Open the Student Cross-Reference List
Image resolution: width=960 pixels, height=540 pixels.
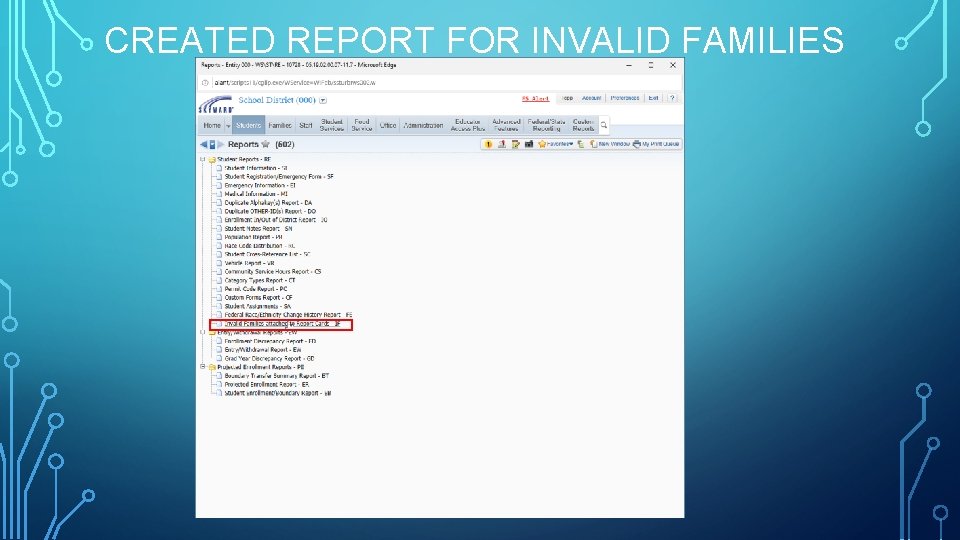click(267, 254)
